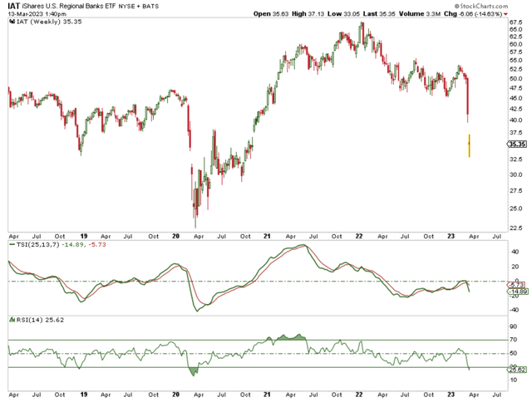Click the RSI 90 axis label
The image size is (532, 402).
pos(513,326)
